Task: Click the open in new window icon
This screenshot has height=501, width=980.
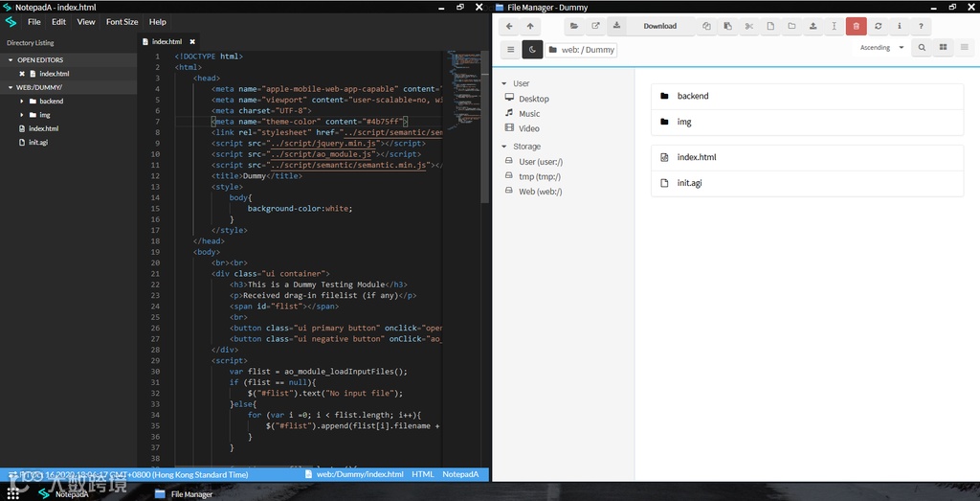Action: pyautogui.click(x=595, y=26)
